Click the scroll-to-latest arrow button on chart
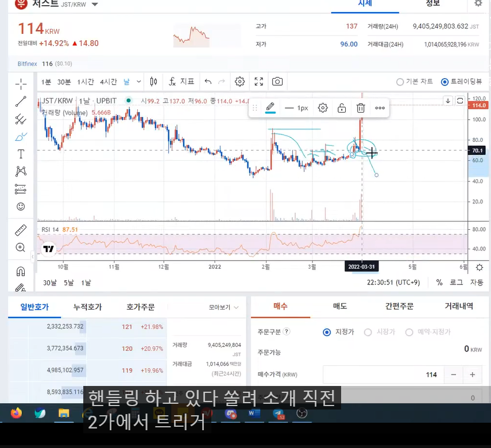This screenshot has height=448, width=491. pyautogui.click(x=448, y=101)
